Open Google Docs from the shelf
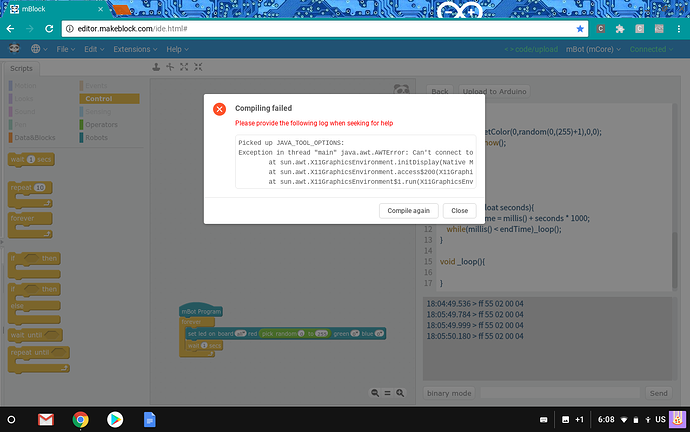 click(150, 420)
